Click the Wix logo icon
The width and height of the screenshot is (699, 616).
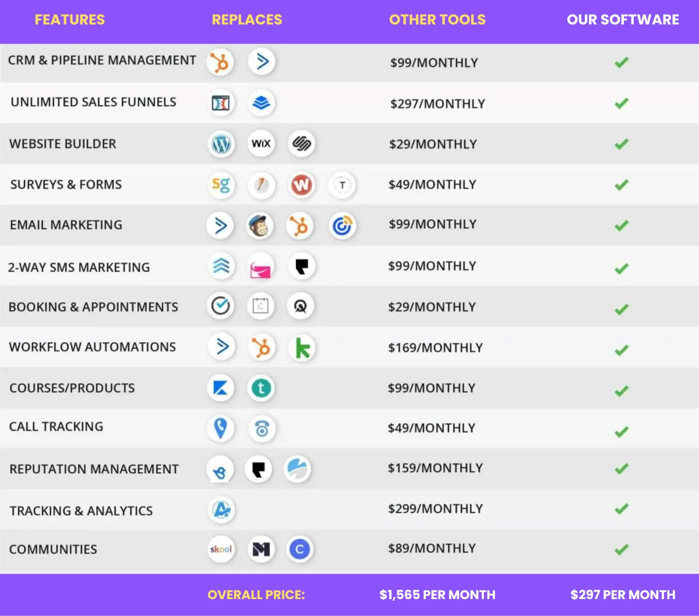tap(261, 143)
